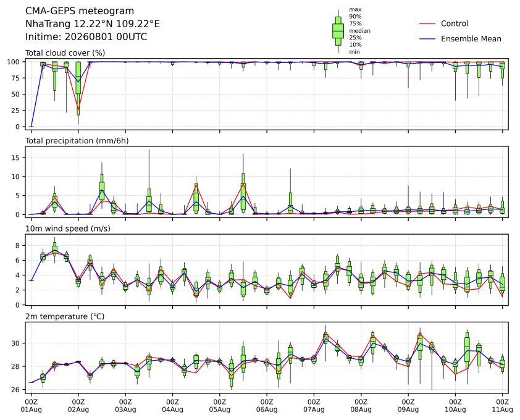Click the blue Ensemble Mean legend line sample

pyautogui.click(x=427, y=39)
